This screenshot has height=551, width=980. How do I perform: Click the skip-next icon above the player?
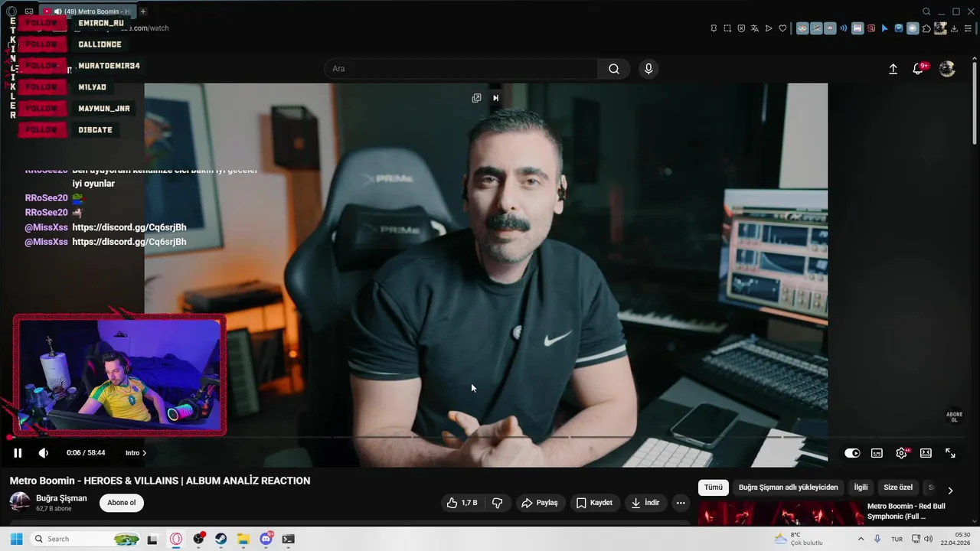point(495,98)
